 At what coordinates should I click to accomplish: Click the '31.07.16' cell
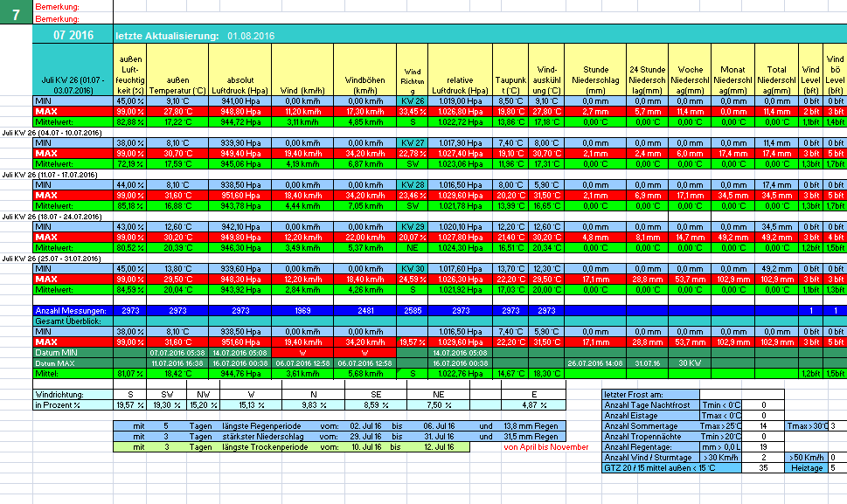pyautogui.click(x=647, y=363)
